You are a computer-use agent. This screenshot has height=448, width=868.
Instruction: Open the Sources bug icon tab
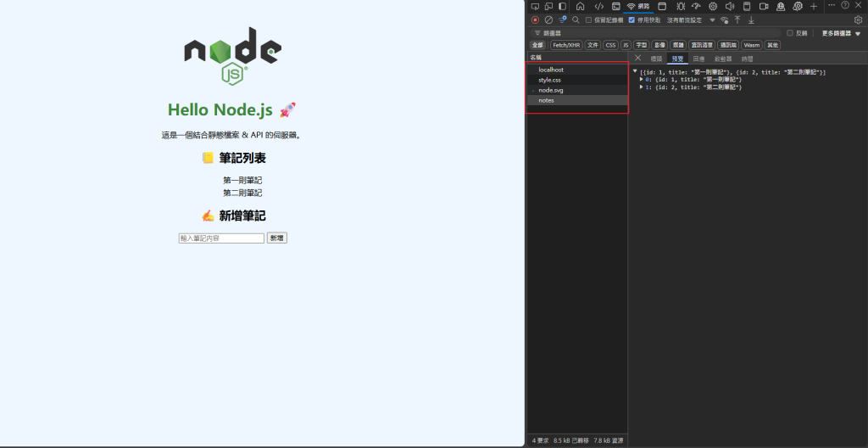pyautogui.click(x=681, y=6)
